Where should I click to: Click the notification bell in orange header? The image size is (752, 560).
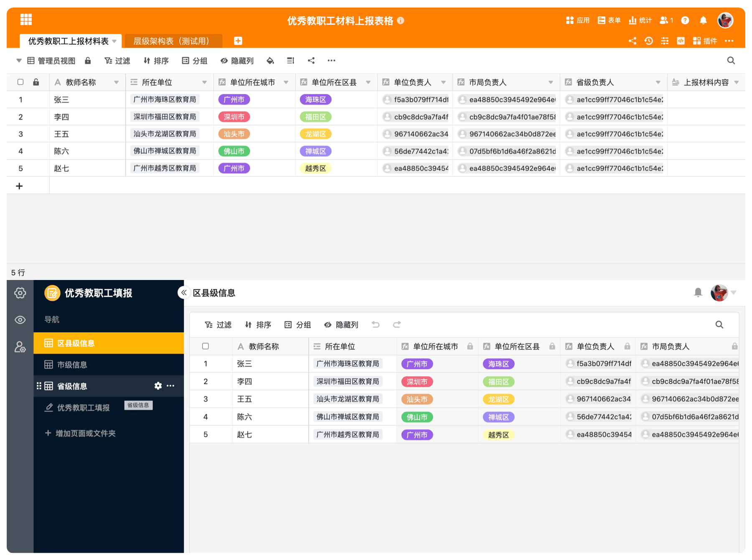click(x=703, y=20)
